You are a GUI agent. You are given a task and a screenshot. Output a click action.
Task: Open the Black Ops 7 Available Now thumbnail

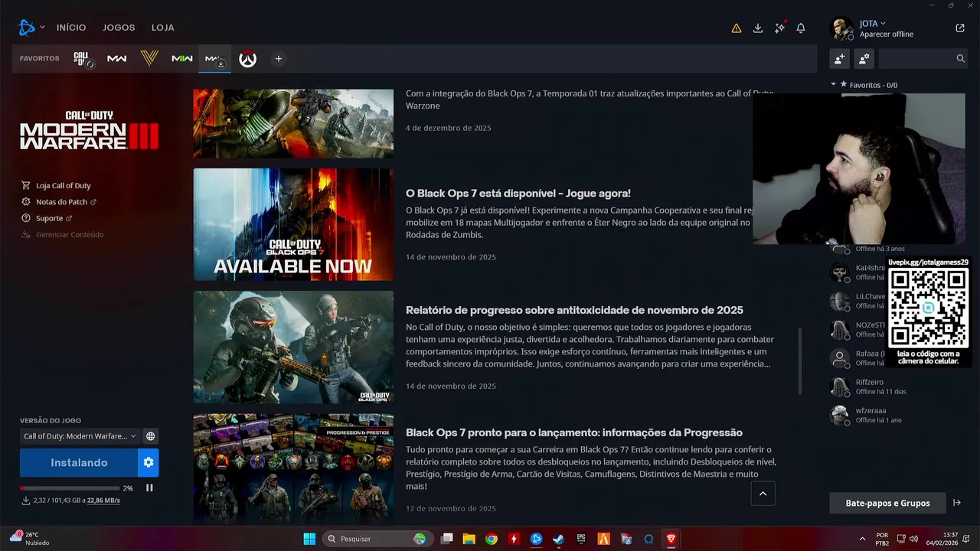pos(293,224)
